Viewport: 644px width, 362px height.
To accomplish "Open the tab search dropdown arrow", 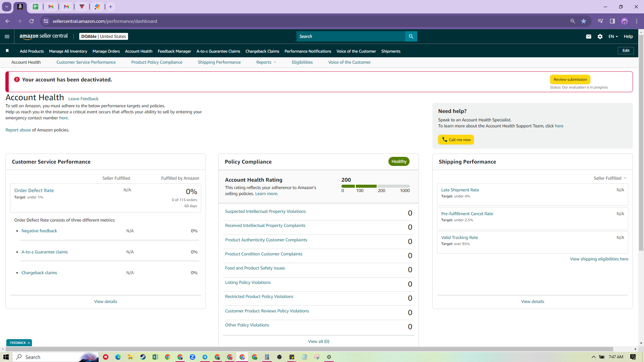I will [7, 7].
